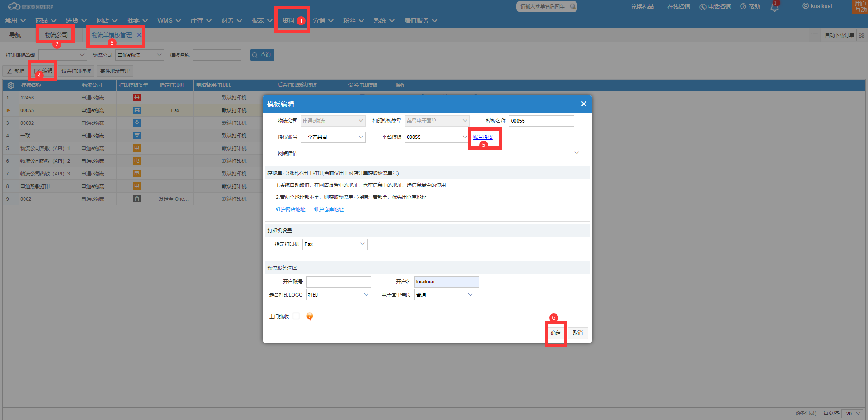This screenshot has width=868, height=420.
Task: Click the orange help bubble beside 上门揽收
Action: point(309,316)
